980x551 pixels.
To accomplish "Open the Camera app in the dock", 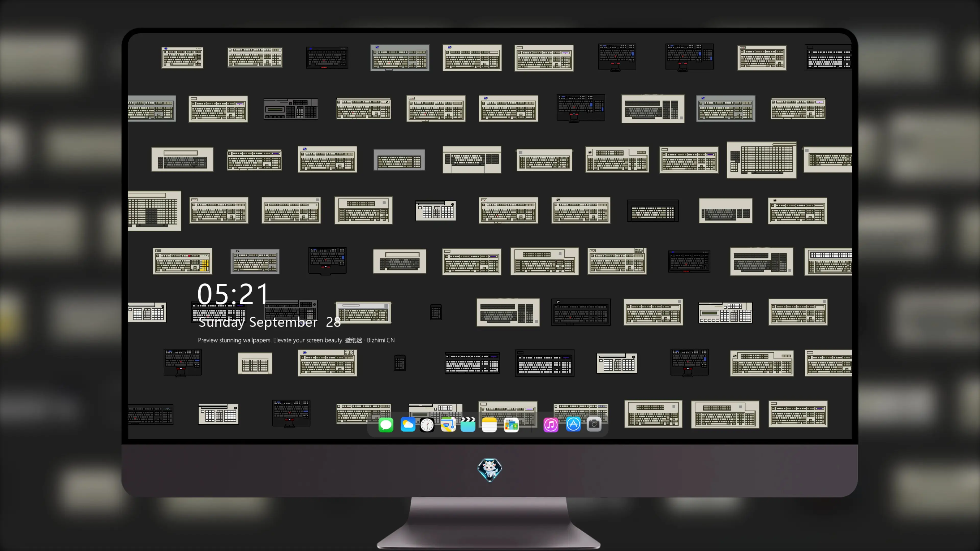I will click(594, 424).
